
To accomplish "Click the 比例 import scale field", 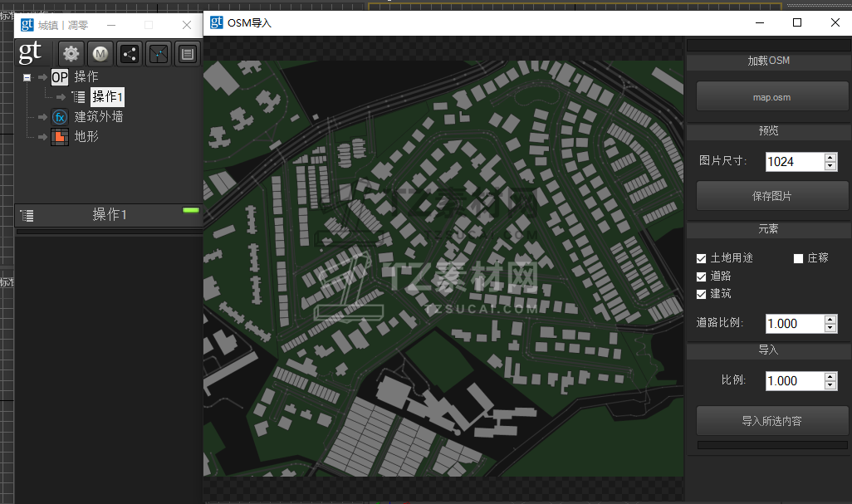I will [x=795, y=381].
